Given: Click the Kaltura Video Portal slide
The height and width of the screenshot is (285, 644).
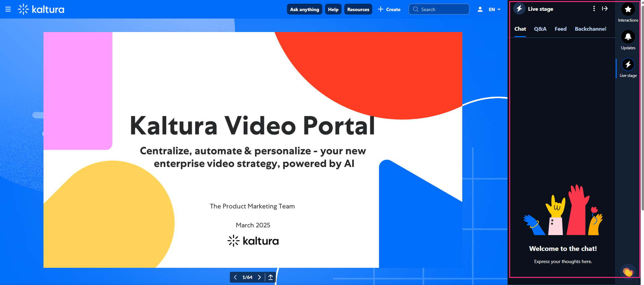Looking at the screenshot, I should point(253,150).
